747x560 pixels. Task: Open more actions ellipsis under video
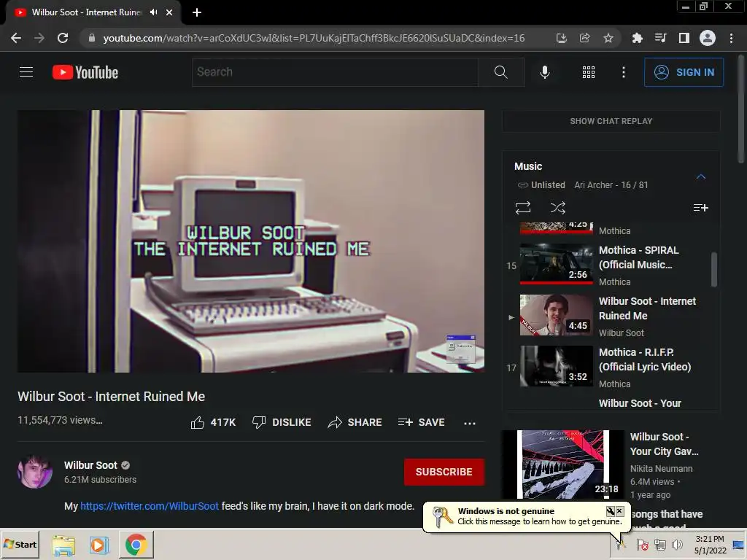[469, 423]
